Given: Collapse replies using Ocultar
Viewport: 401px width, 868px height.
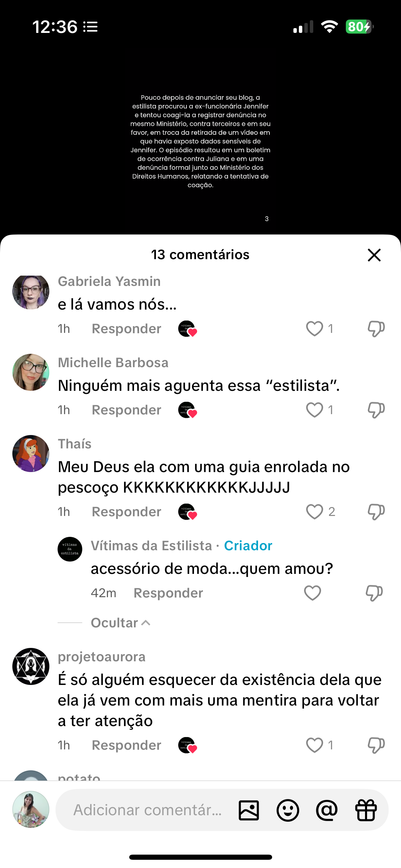Looking at the screenshot, I should point(120,623).
